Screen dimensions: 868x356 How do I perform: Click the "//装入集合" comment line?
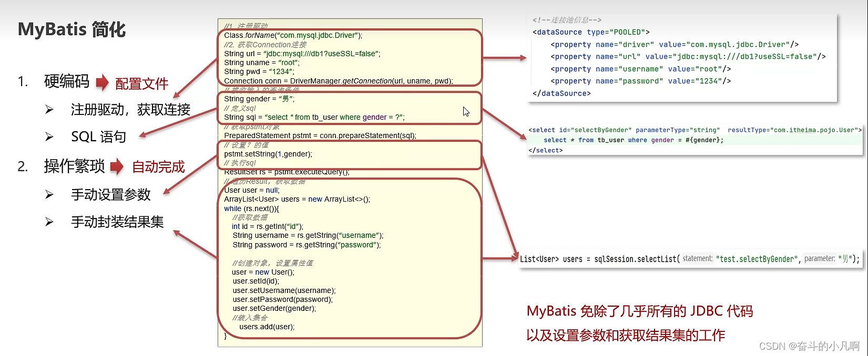(250, 318)
